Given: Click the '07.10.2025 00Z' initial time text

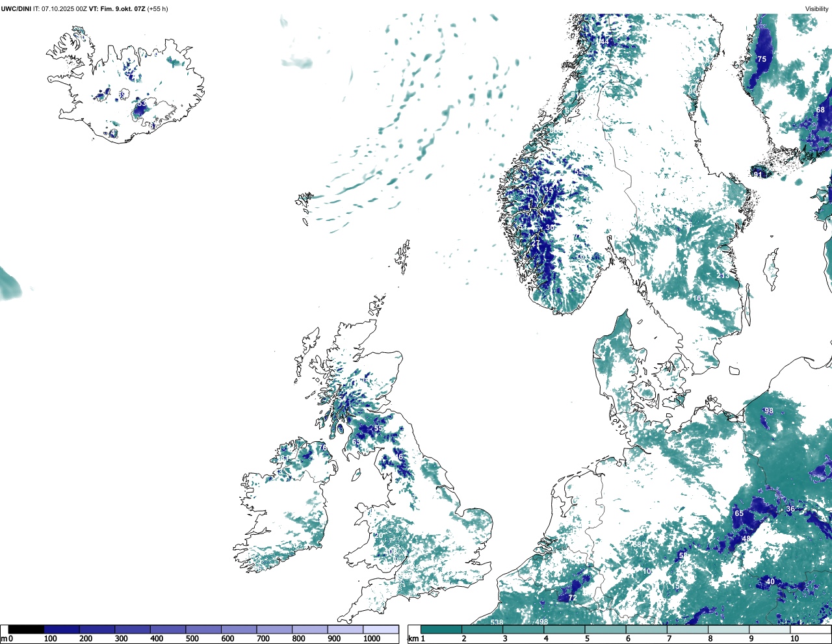Looking at the screenshot, I should 64,8.
